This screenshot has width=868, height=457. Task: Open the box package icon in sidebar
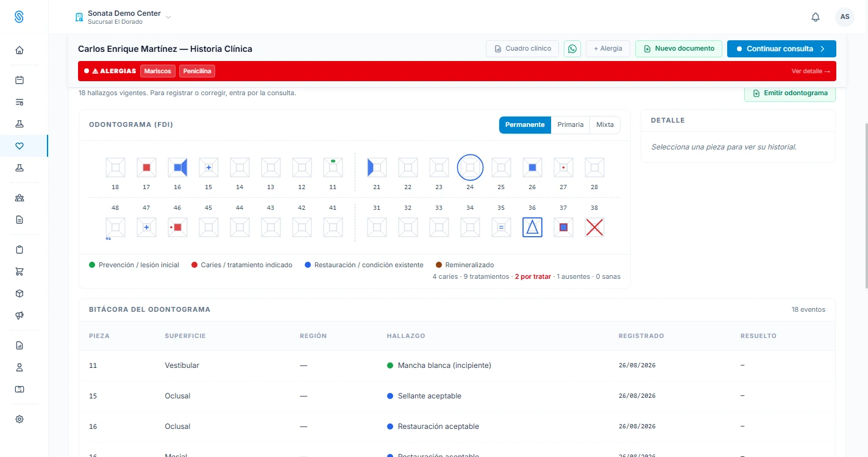20,293
